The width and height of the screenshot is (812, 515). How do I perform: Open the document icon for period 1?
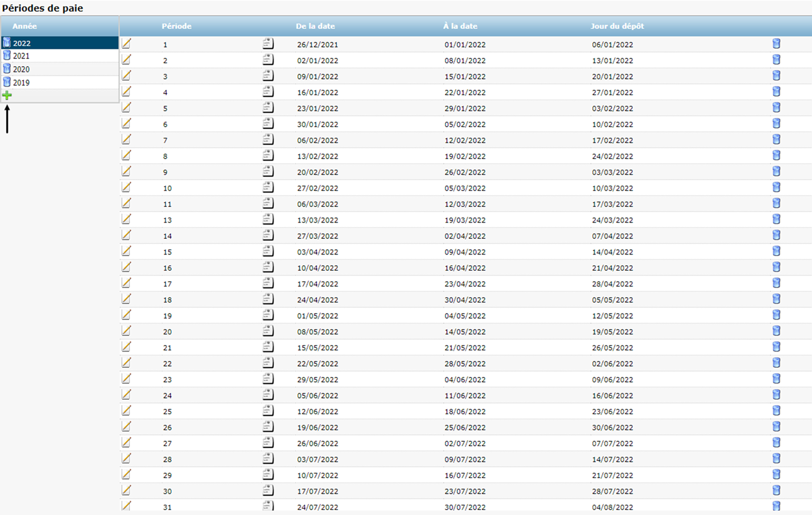[x=268, y=43]
